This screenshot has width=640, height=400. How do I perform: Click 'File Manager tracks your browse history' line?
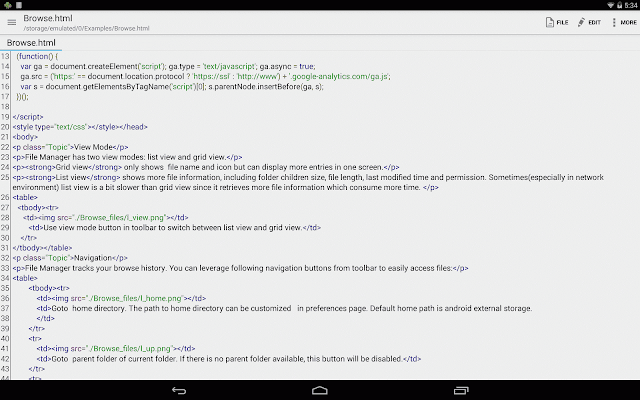(x=240, y=268)
